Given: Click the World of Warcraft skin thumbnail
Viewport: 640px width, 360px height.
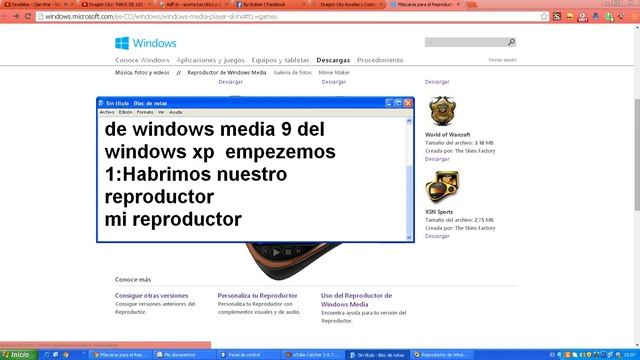Looking at the screenshot, I should pyautogui.click(x=442, y=111).
